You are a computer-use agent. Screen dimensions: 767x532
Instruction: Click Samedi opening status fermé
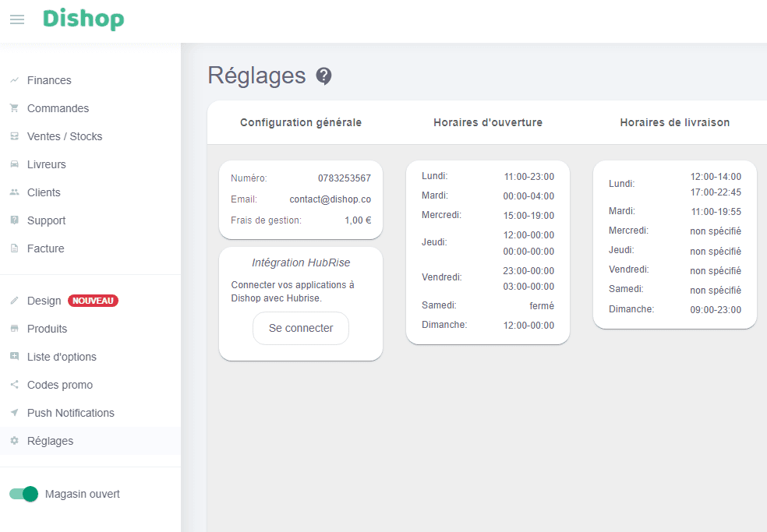pos(542,305)
